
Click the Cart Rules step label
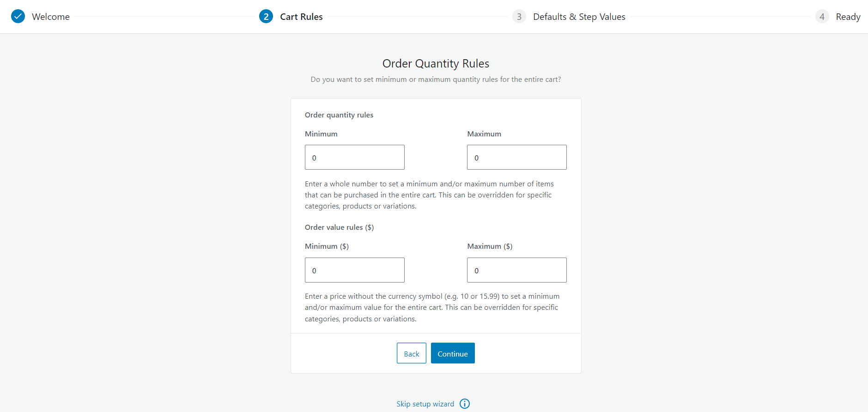301,16
